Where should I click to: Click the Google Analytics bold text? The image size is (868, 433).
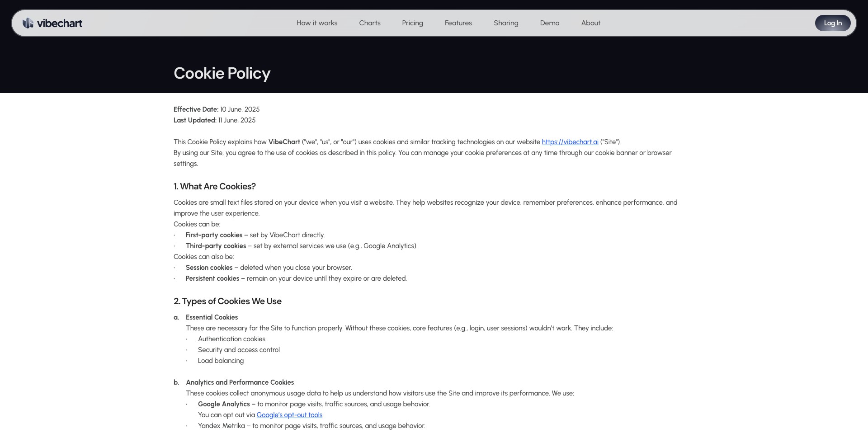pos(224,404)
